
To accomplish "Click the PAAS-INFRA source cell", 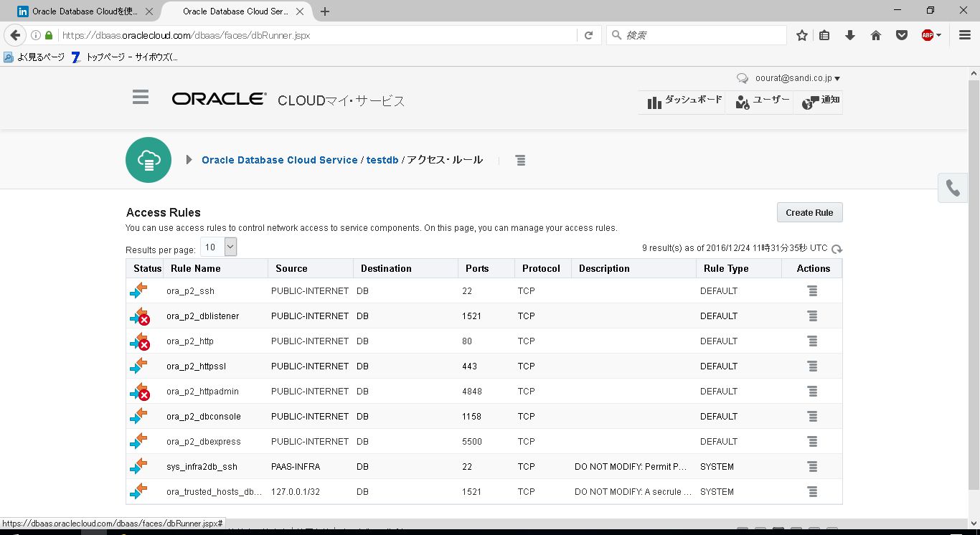I will click(x=296, y=467).
